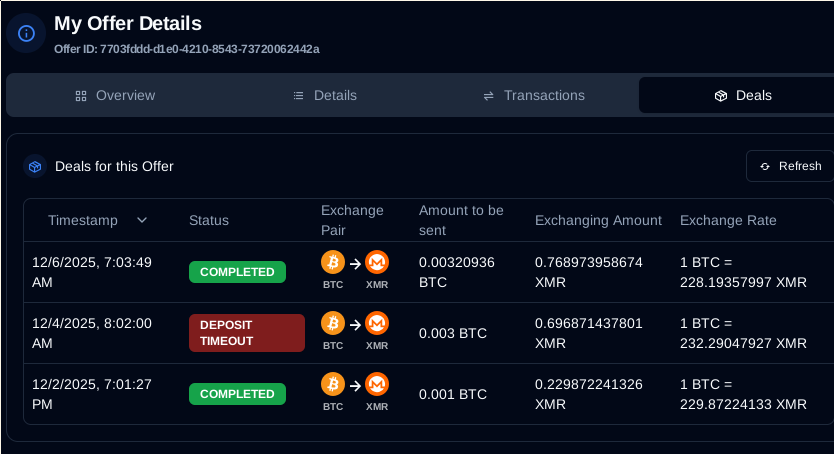Select the Deals tab
The height and width of the screenshot is (454, 834).
pyautogui.click(x=743, y=96)
